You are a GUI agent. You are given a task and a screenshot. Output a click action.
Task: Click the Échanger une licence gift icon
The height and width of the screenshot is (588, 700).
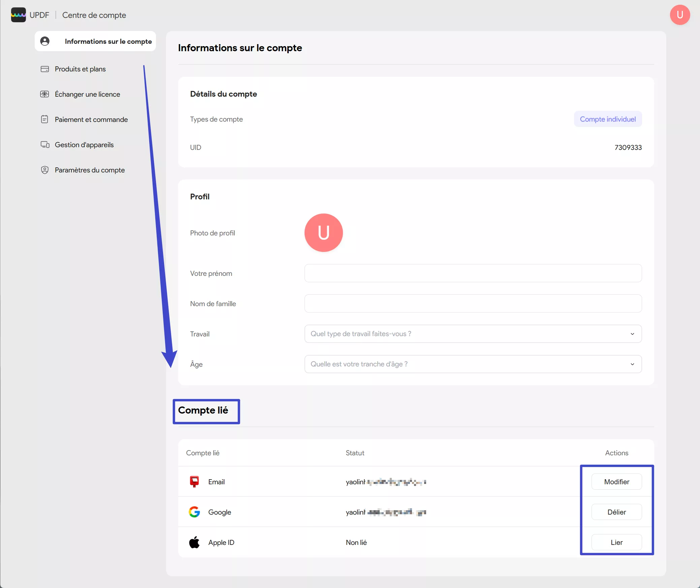click(x=45, y=94)
